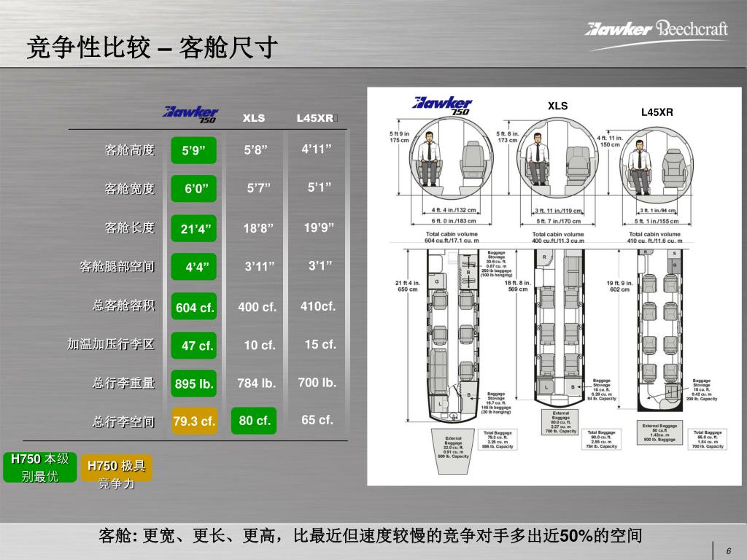Click the 19 ft. 9 in. 602 cm dimension
The image size is (747, 560).
[619, 286]
